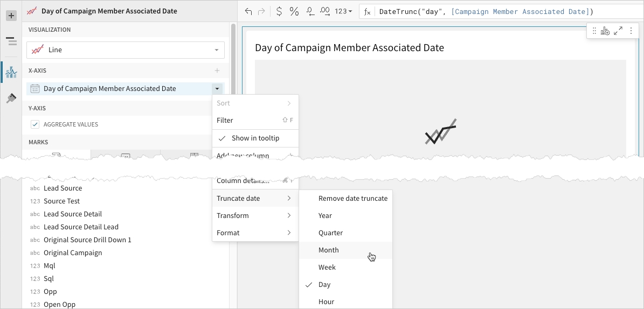Click the undo arrow in the toolbar
The width and height of the screenshot is (644, 309).
tap(248, 11)
